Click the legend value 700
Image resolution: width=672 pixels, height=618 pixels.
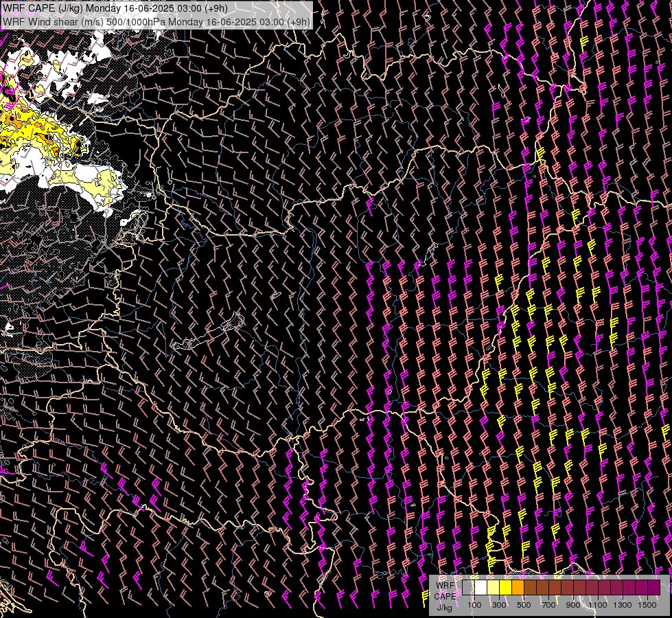point(548,605)
